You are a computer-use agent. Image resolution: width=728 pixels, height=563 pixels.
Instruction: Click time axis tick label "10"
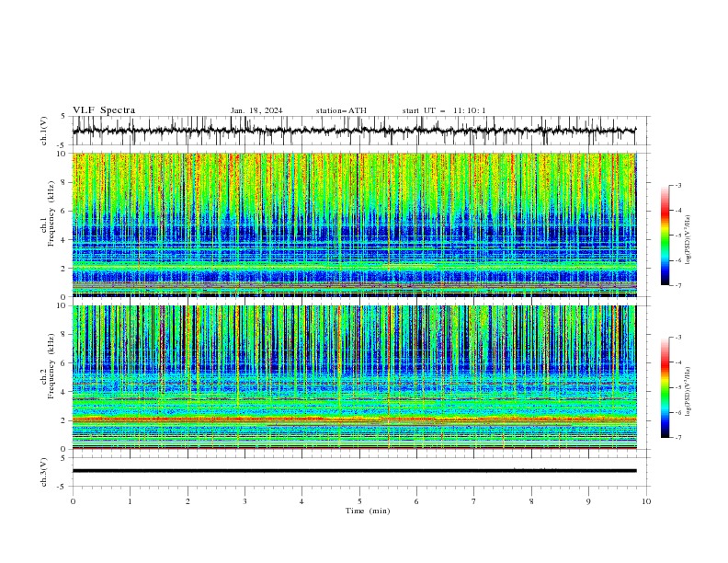[x=646, y=501]
